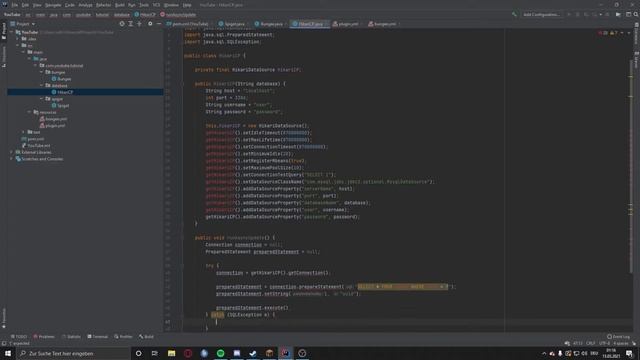
Task: Click the green Build hammer icon
Action: (514, 14)
